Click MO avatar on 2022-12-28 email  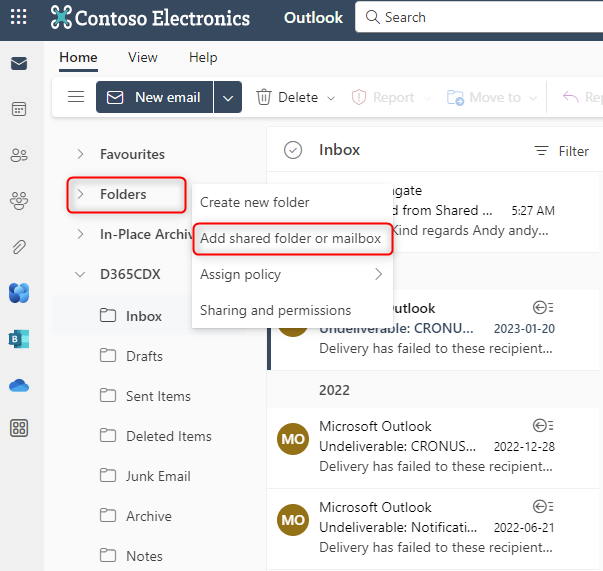pos(293,439)
